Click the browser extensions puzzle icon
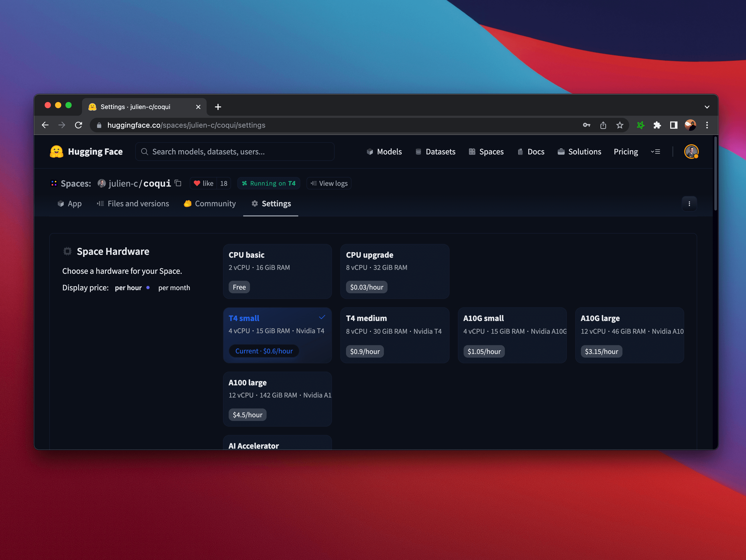Image resolution: width=746 pixels, height=560 pixels. point(657,125)
